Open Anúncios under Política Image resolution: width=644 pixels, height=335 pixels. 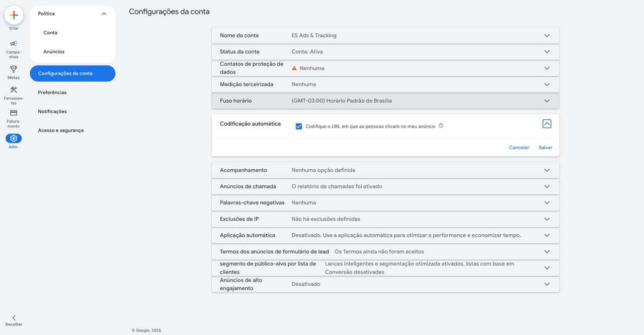[x=54, y=52]
